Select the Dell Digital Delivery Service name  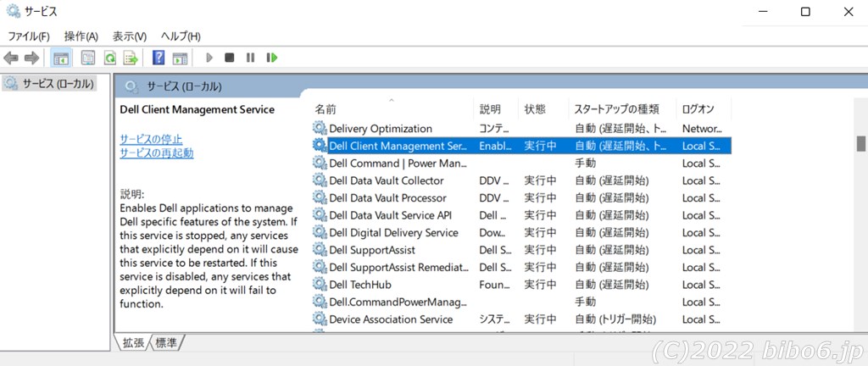[x=393, y=232]
